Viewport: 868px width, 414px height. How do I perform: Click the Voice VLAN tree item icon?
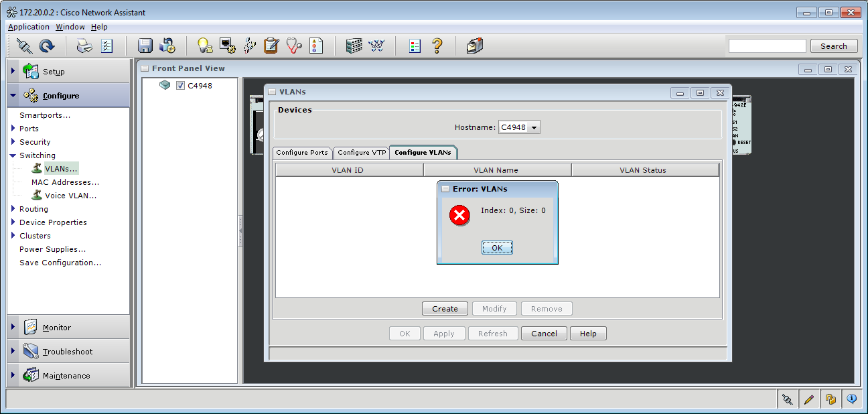pyautogui.click(x=37, y=196)
